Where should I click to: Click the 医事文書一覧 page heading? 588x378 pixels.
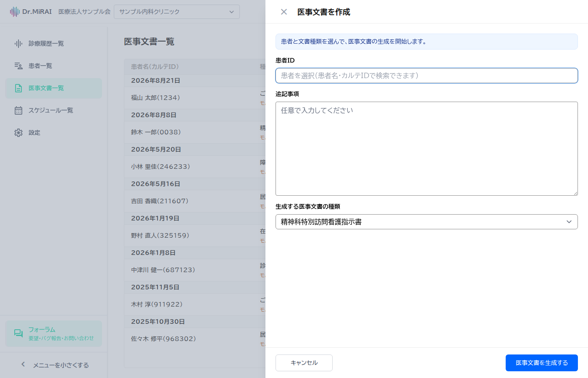(x=149, y=42)
